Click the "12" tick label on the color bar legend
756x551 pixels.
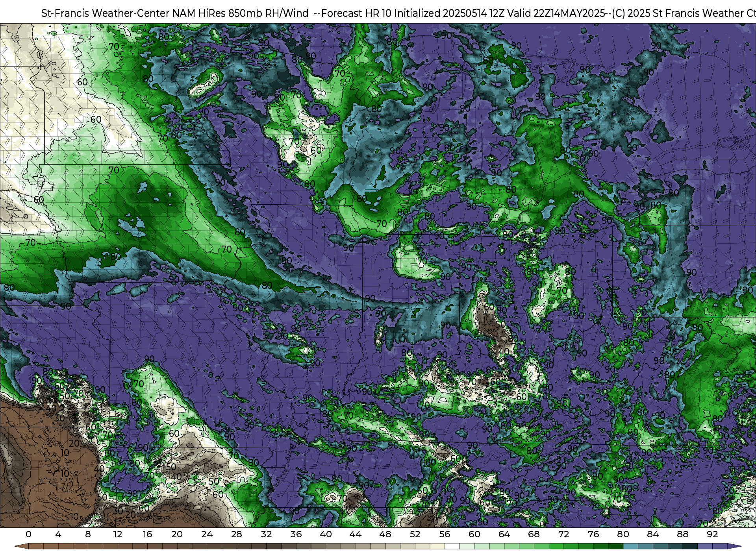point(117,534)
